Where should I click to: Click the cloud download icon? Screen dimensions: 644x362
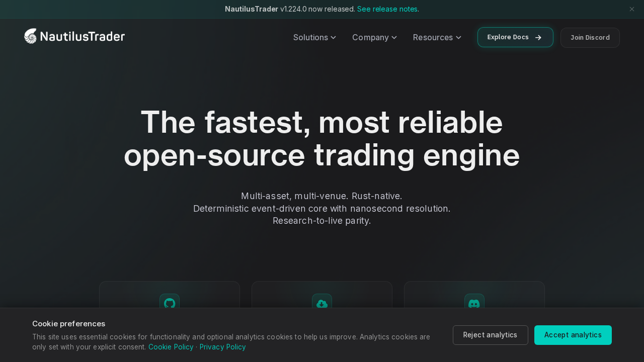click(x=322, y=303)
